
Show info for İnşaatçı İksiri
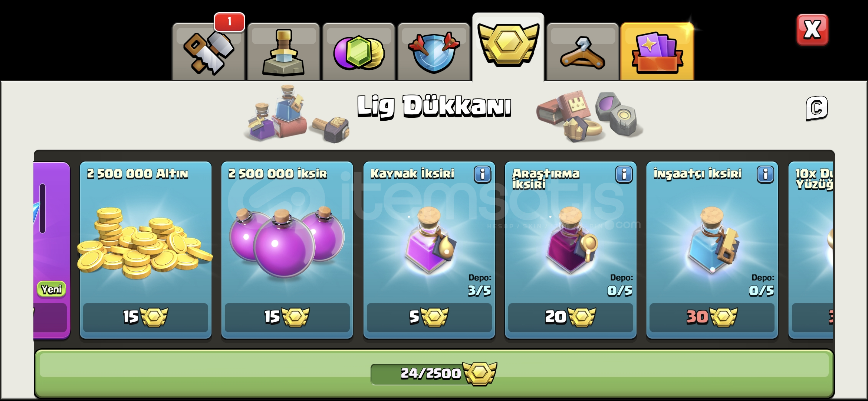pyautogui.click(x=765, y=174)
